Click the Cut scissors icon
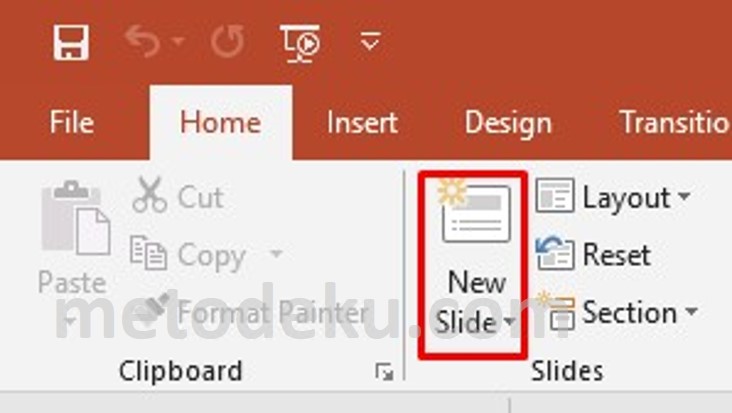The width and height of the screenshot is (732, 413). coord(149,195)
